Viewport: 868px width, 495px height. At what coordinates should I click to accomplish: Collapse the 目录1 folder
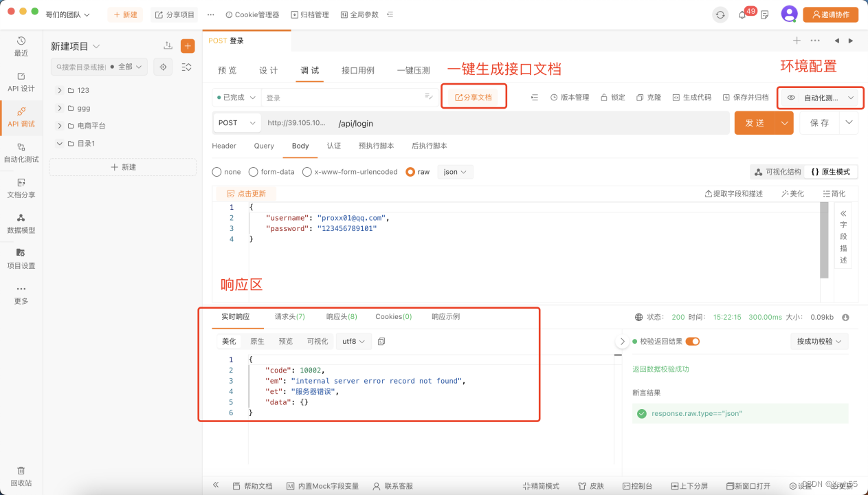tap(60, 143)
